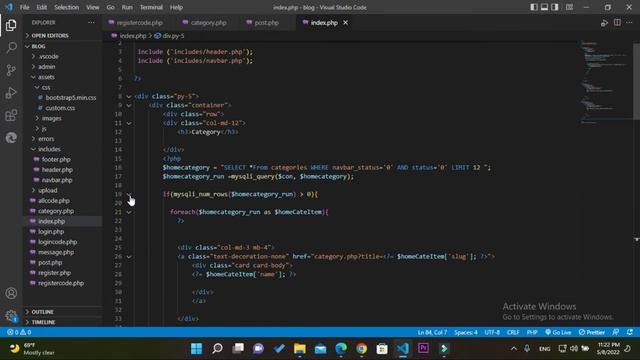Screen dimensions: 640x360
Task: Open the Extensions view
Action: pos(11,115)
